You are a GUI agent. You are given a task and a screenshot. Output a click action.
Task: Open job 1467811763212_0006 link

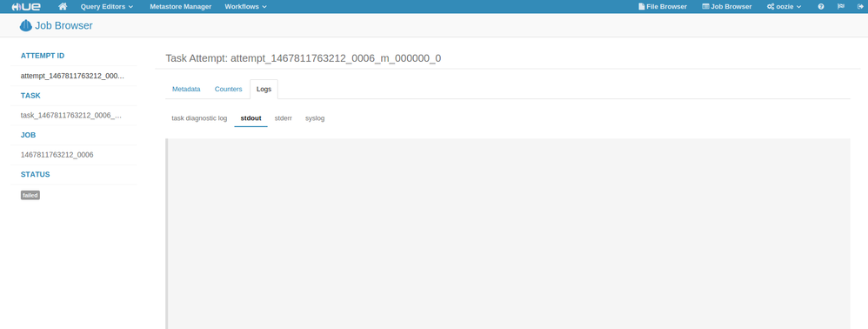[x=57, y=155]
